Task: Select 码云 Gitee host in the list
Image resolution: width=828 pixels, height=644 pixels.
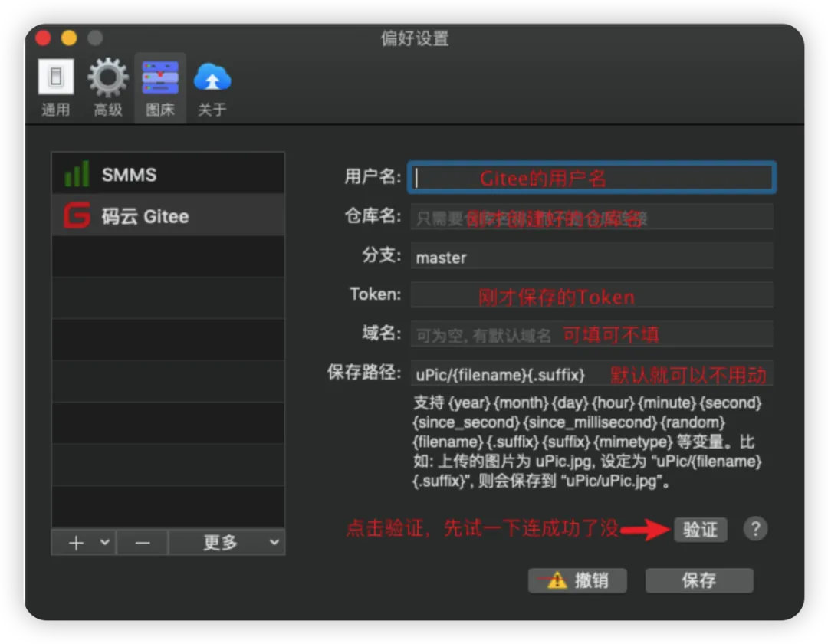Action: (168, 215)
